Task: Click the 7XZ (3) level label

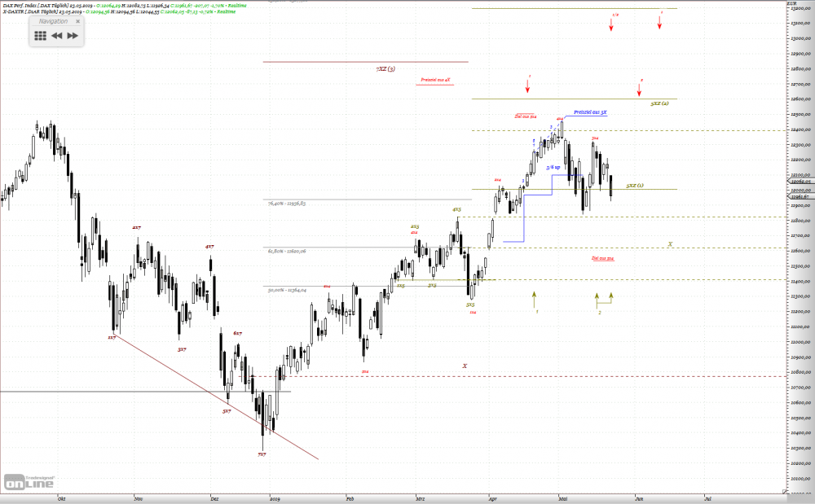Action: pyautogui.click(x=385, y=68)
